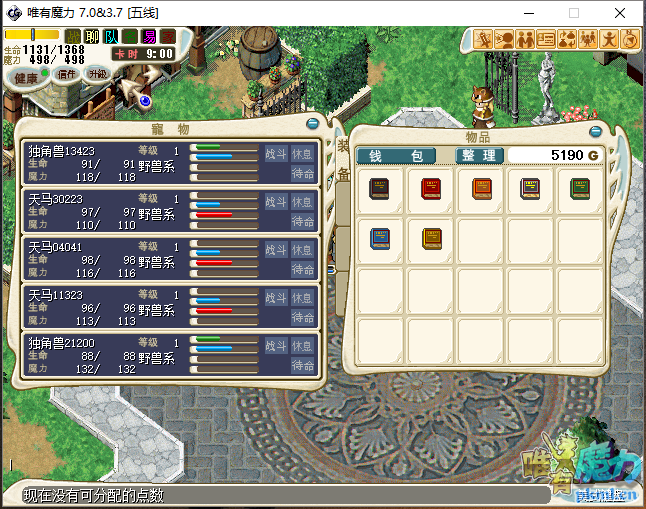Select the green book item
This screenshot has height=509, width=646.
[580, 189]
